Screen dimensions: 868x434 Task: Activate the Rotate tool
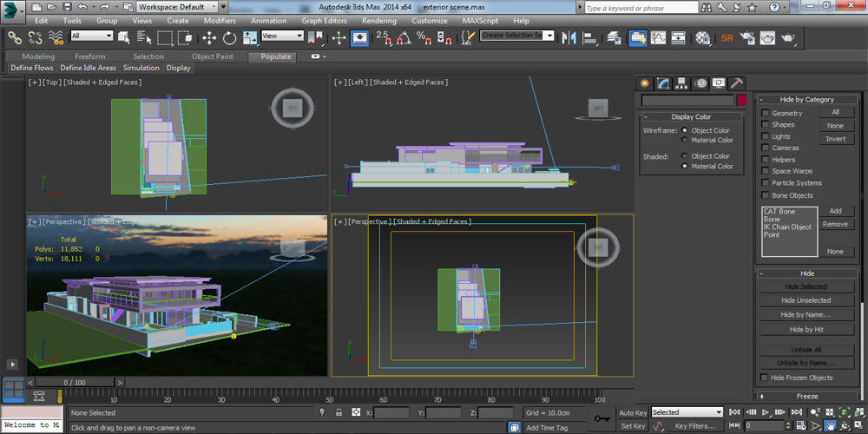pos(230,37)
